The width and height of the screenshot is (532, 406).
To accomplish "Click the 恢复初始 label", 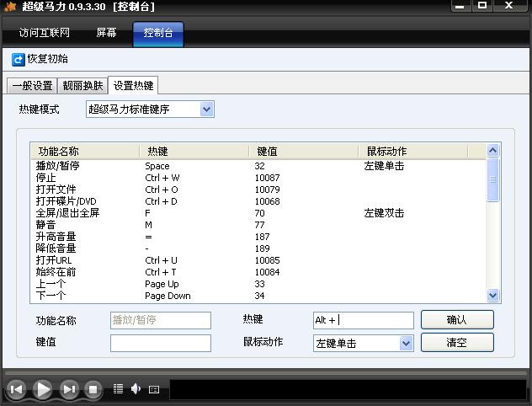I will [x=47, y=59].
